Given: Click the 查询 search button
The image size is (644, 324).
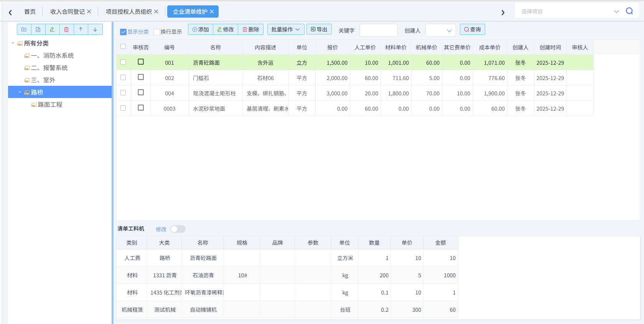Looking at the screenshot, I should (473, 29).
